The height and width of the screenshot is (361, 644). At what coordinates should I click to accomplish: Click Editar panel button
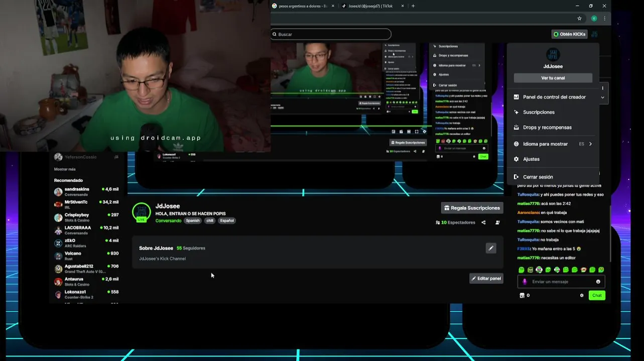pyautogui.click(x=486, y=278)
